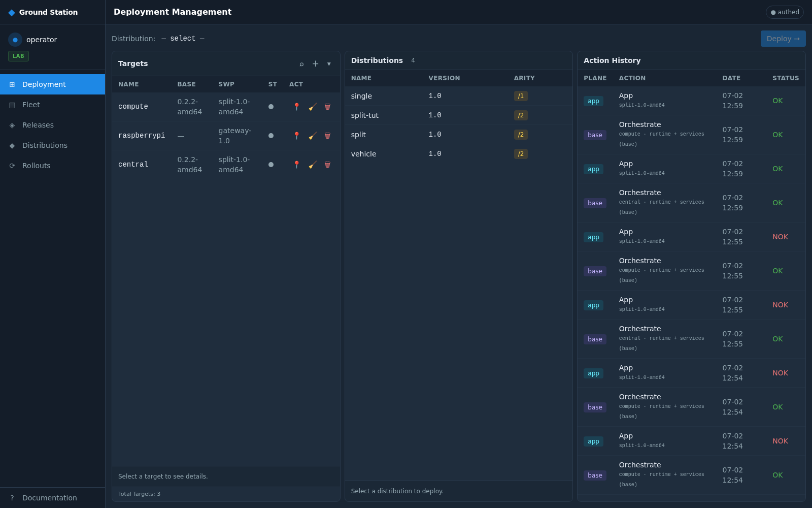Click the pin icon for central target
Screen dimensions: 812x508
[297, 165]
